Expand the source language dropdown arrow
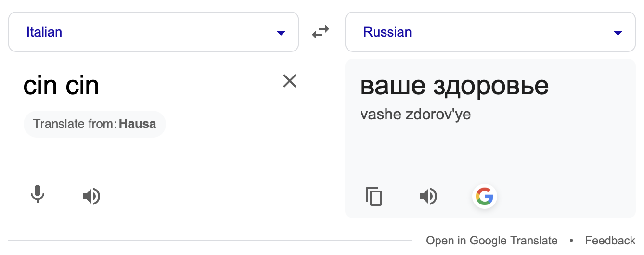644x255 pixels. tap(281, 33)
